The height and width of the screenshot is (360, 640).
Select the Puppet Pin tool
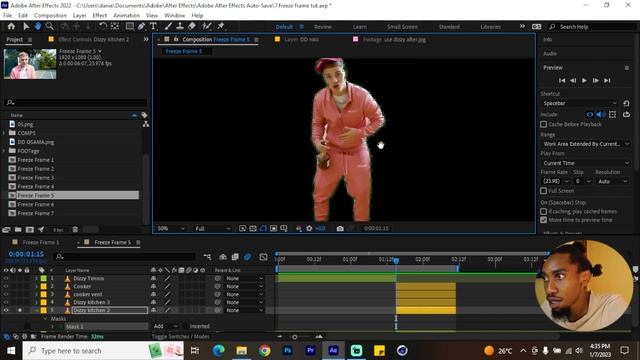click(x=221, y=26)
